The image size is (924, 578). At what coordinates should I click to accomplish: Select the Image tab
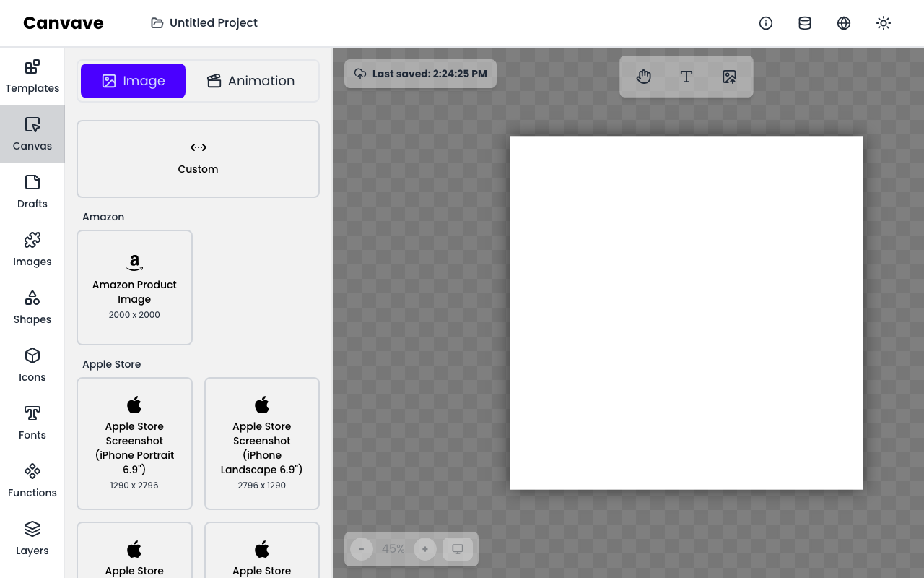tap(133, 81)
